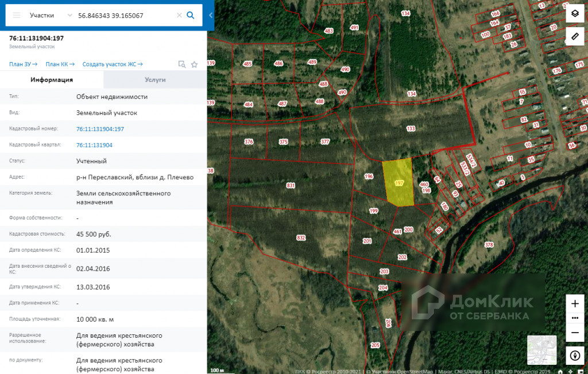Screen dimensions: 588x374
Task: Clear the search coordinates field
Action: [179, 16]
